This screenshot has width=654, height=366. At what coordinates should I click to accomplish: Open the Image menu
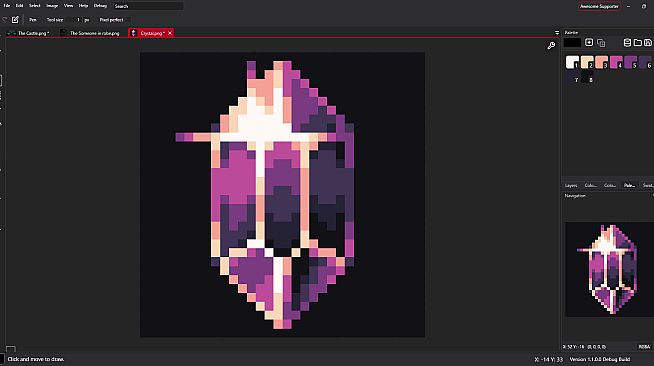pyautogui.click(x=52, y=6)
